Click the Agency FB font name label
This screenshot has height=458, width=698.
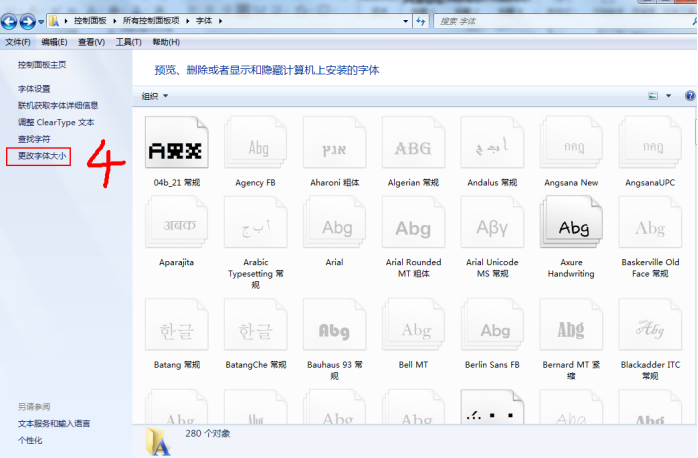(x=256, y=182)
